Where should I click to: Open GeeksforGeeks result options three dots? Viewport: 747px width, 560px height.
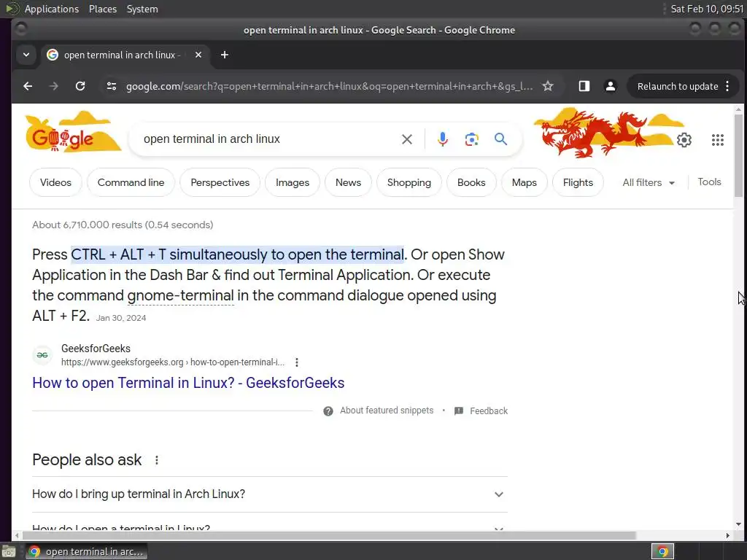click(x=297, y=362)
